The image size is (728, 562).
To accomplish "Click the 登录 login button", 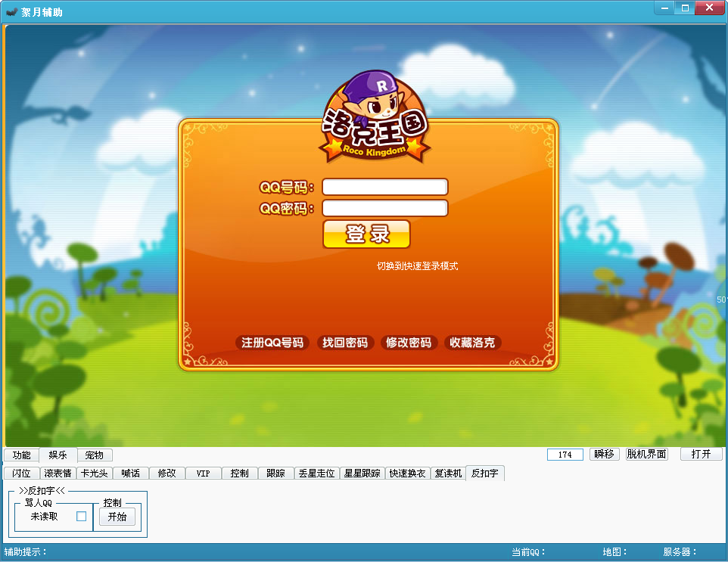I will (366, 234).
